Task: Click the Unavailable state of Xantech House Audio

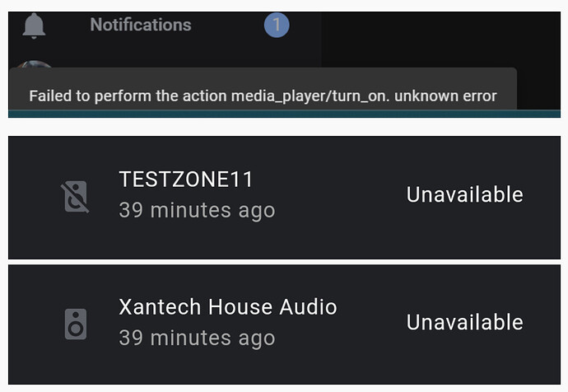Action: [464, 322]
